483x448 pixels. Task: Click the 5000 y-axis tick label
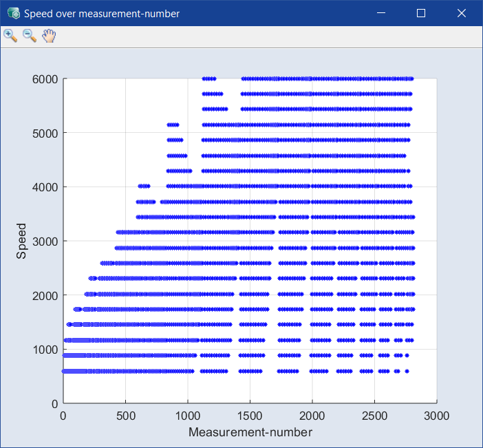click(45, 134)
